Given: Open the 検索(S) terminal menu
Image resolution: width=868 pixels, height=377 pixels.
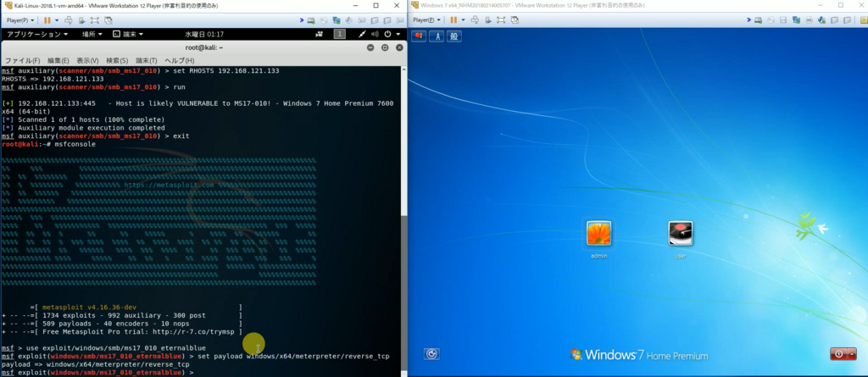Looking at the screenshot, I should (117, 60).
